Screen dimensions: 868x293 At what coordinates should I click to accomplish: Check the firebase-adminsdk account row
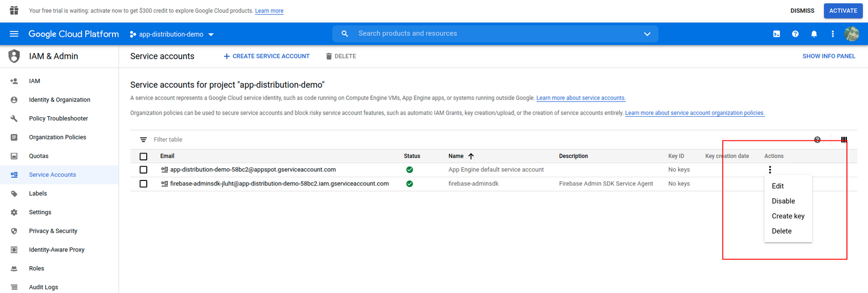pyautogui.click(x=144, y=184)
